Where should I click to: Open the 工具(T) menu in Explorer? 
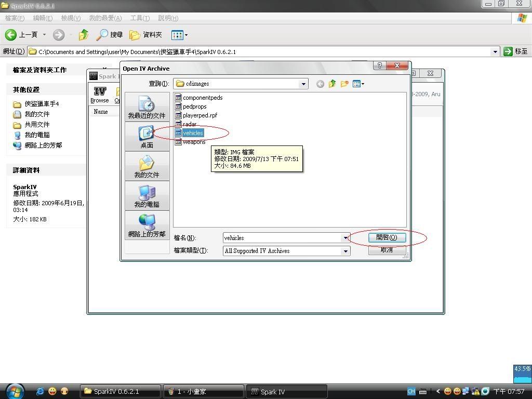click(139, 18)
